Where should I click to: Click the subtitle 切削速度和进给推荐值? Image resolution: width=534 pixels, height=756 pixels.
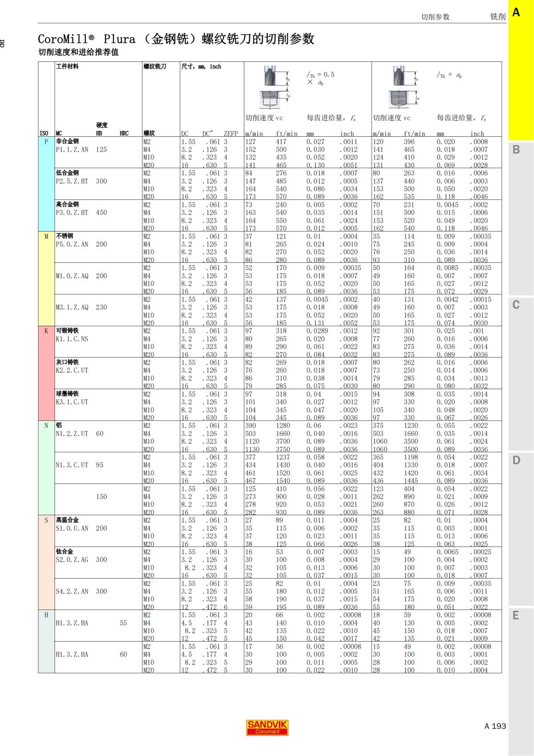tap(78, 52)
